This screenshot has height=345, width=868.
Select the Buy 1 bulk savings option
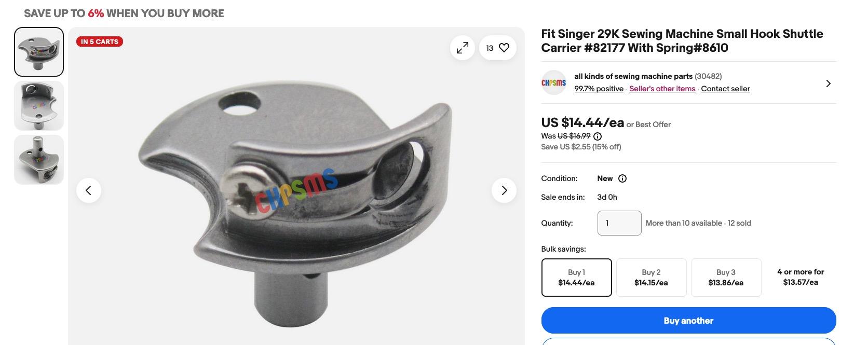click(576, 278)
